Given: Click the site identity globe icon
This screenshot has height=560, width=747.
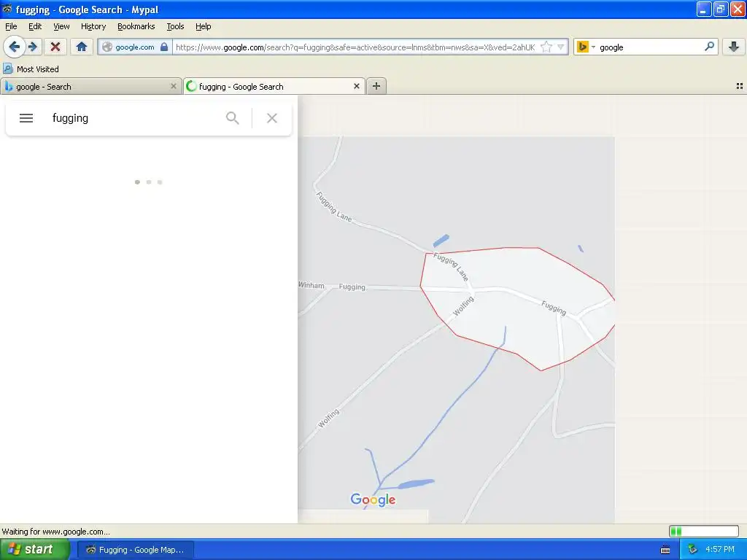Looking at the screenshot, I should tap(107, 47).
